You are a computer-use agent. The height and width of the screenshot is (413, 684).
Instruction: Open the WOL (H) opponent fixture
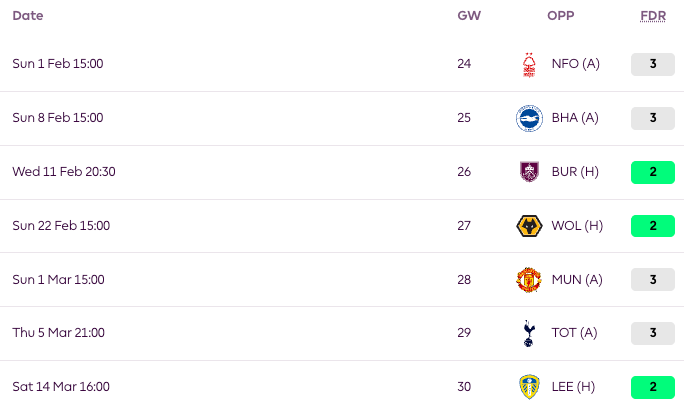pyautogui.click(x=577, y=226)
